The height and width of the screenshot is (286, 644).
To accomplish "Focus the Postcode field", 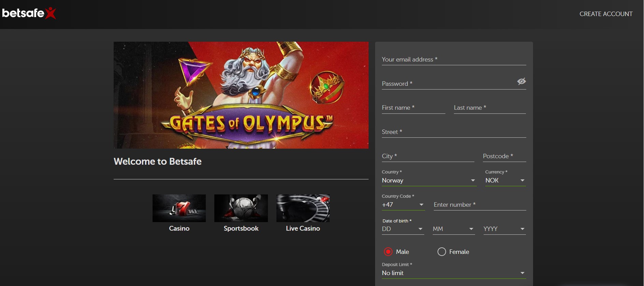I will (504, 156).
